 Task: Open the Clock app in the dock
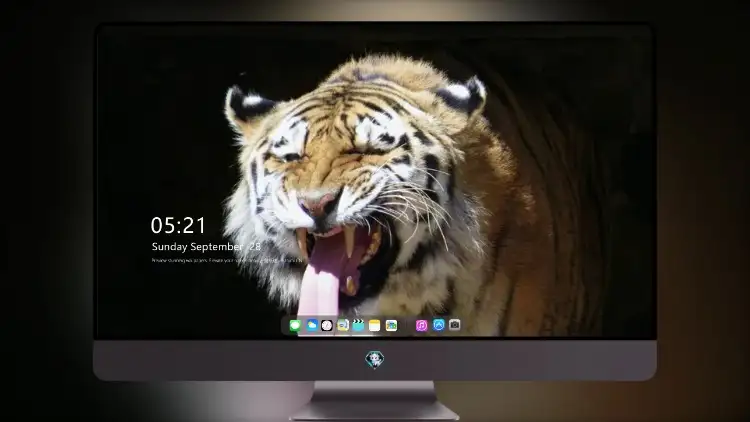pos(327,325)
